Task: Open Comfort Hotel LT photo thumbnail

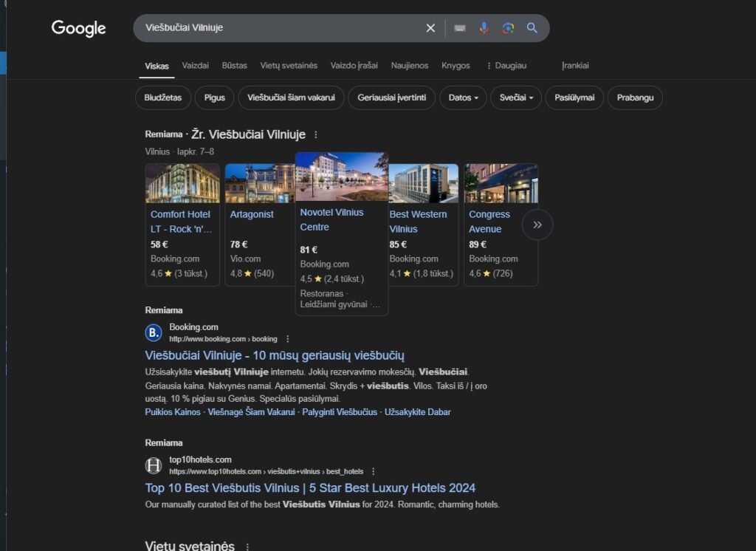Action: pyautogui.click(x=183, y=183)
